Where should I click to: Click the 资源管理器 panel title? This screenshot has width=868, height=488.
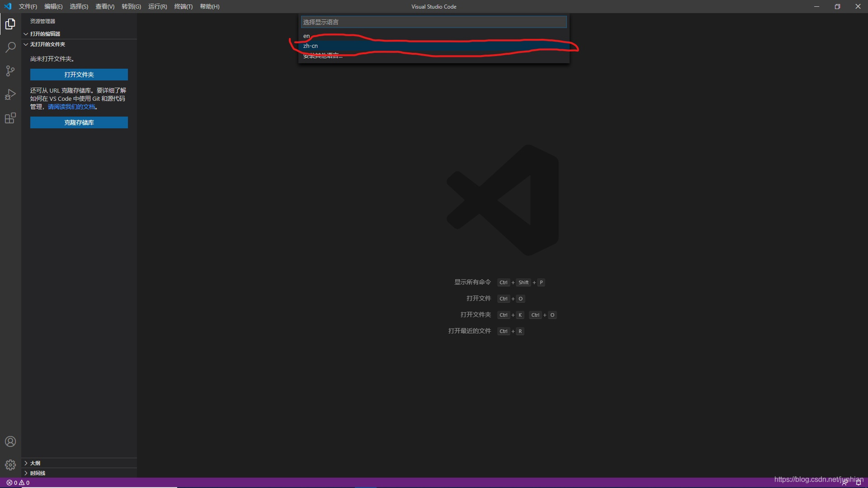[x=43, y=21]
